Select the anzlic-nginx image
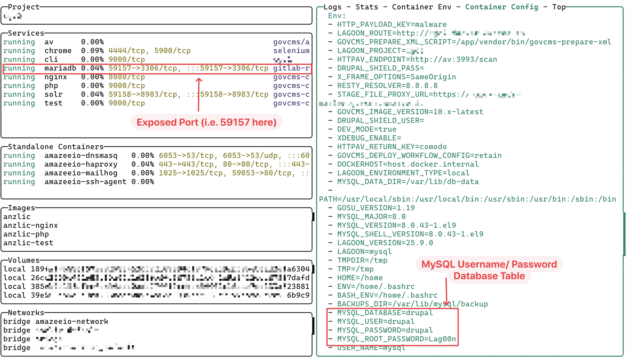 pyautogui.click(x=30, y=225)
